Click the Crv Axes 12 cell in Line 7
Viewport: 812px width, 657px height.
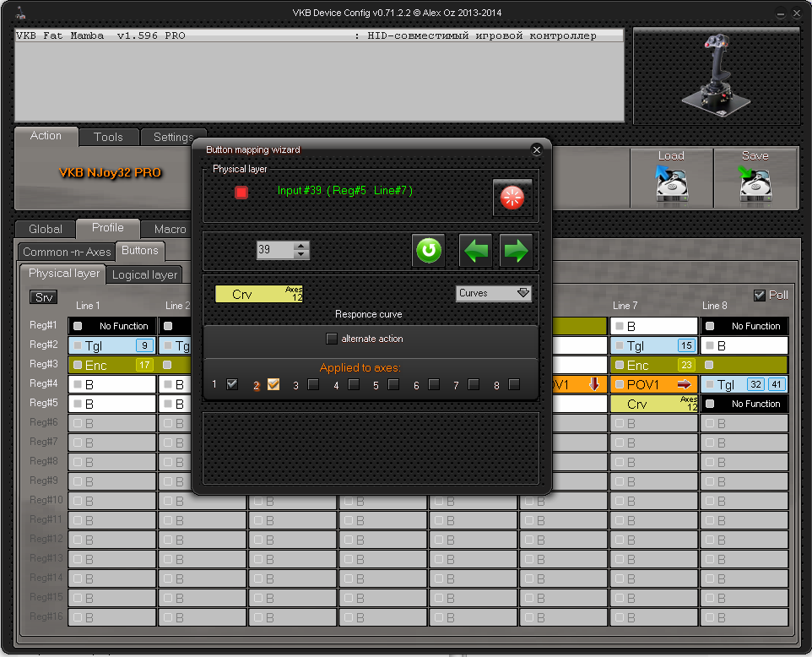(x=653, y=404)
